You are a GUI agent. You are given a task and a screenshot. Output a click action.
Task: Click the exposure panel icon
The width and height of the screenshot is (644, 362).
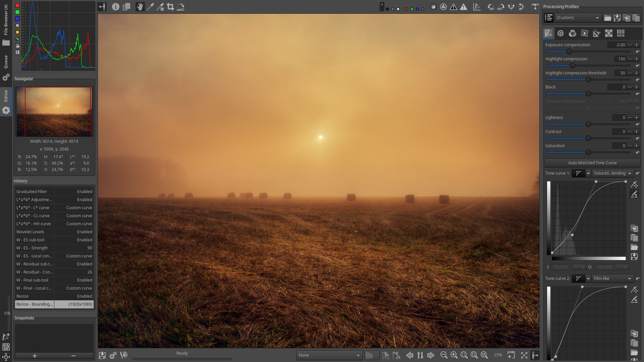pyautogui.click(x=548, y=33)
